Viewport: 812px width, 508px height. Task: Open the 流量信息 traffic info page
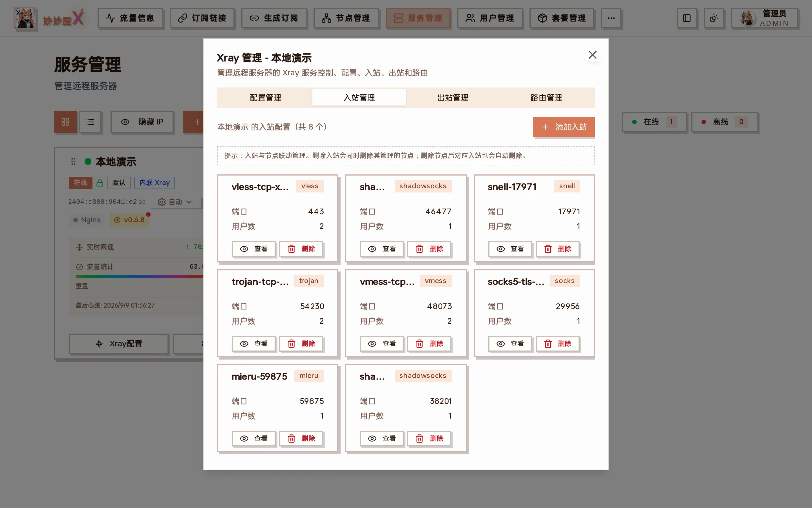[x=130, y=18]
